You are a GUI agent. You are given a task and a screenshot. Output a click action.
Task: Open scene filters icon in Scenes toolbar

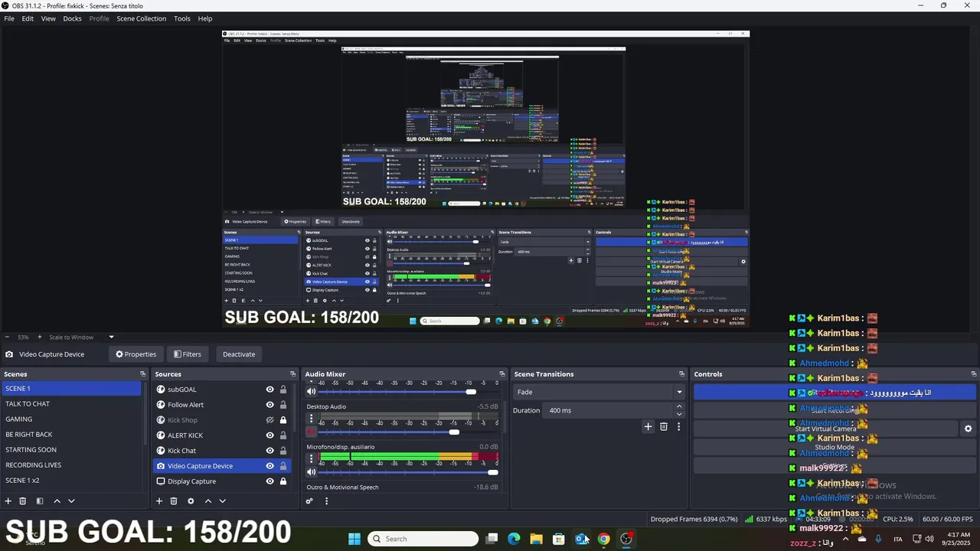[40, 501]
